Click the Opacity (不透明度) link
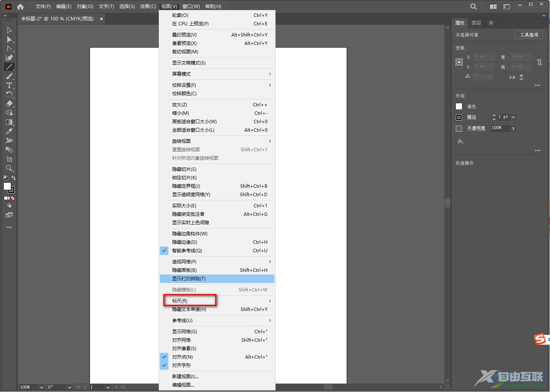Screen dimensions: 550x392 (476, 128)
